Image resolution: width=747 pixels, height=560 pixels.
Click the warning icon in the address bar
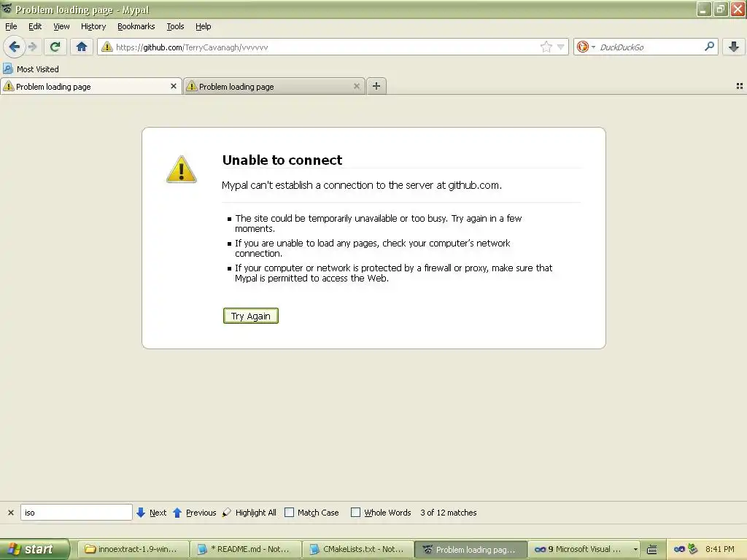point(107,47)
